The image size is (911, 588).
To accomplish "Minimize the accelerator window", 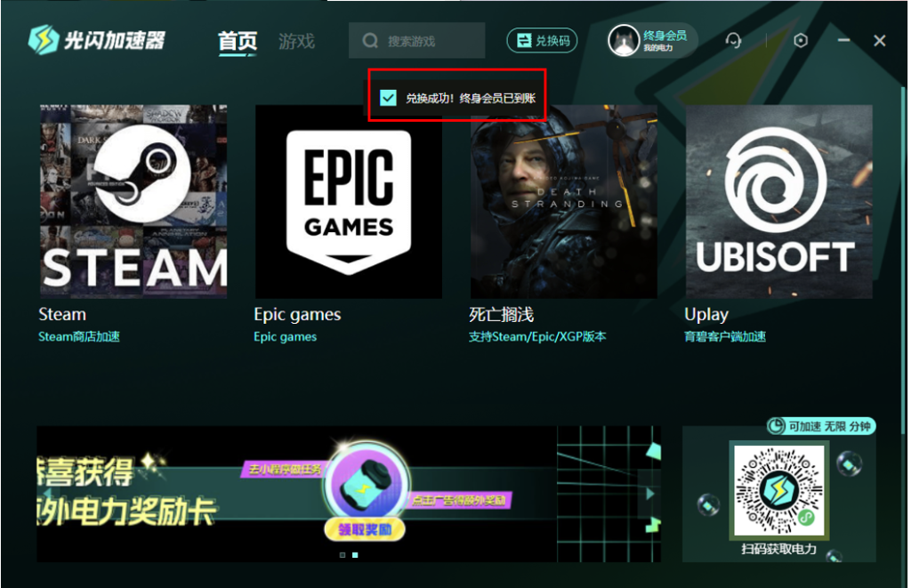I will [x=843, y=40].
